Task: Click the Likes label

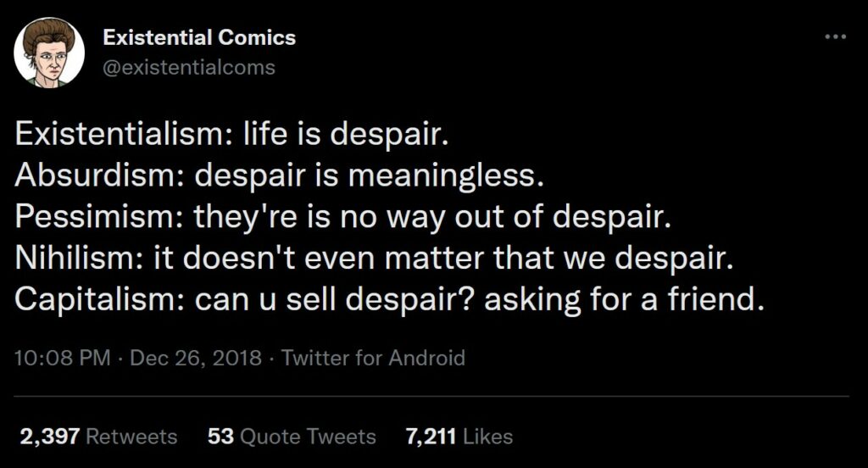Action: point(487,437)
